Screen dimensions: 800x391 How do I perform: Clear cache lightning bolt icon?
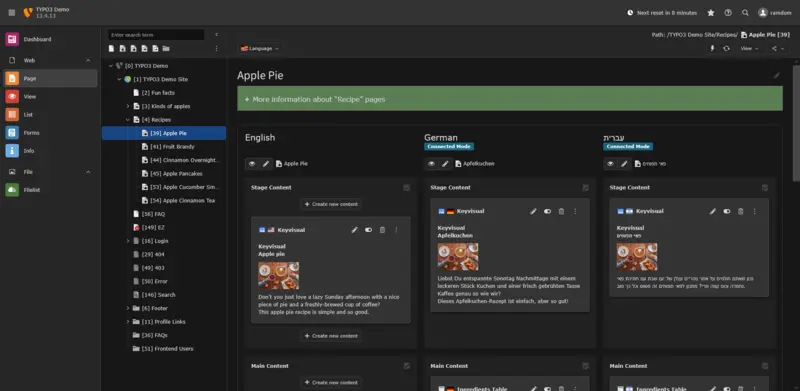713,48
